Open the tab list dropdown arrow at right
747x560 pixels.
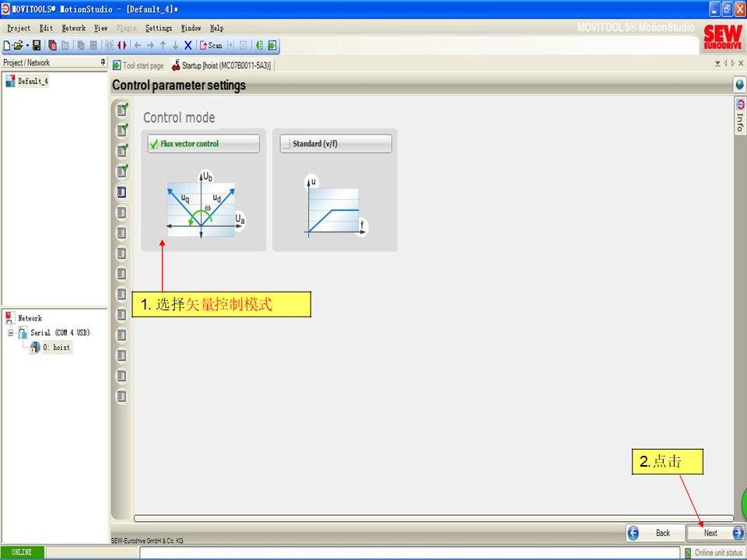tap(717, 64)
